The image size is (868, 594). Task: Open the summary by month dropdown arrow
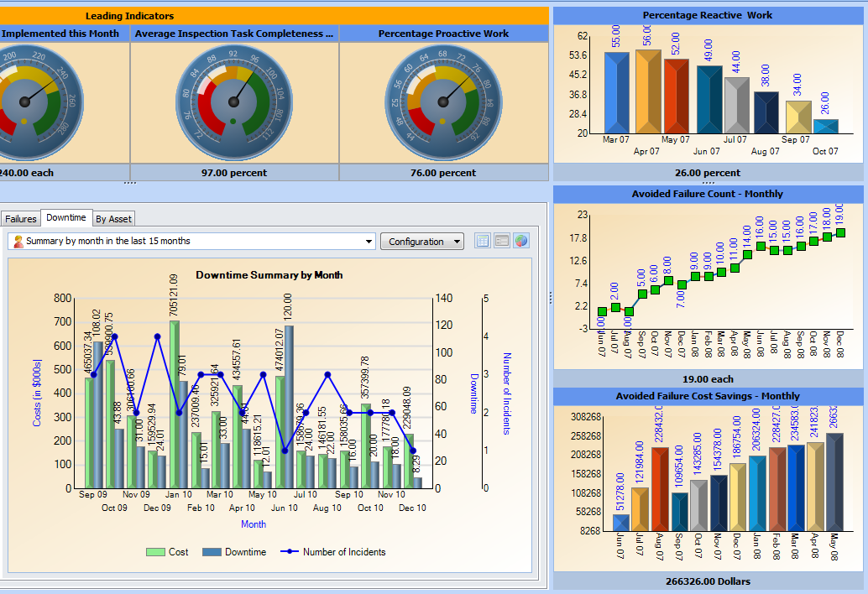(369, 242)
